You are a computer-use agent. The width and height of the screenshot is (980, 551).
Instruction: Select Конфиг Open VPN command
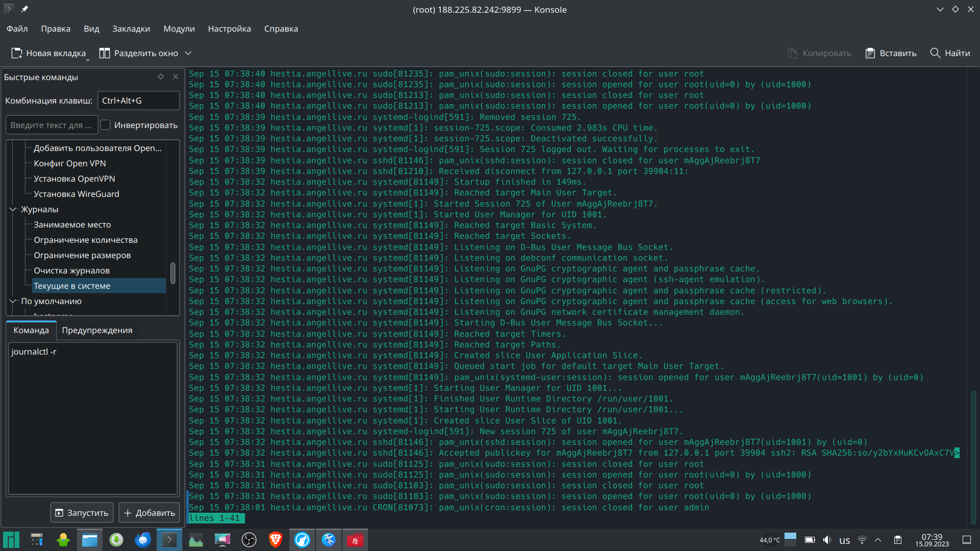(x=70, y=163)
